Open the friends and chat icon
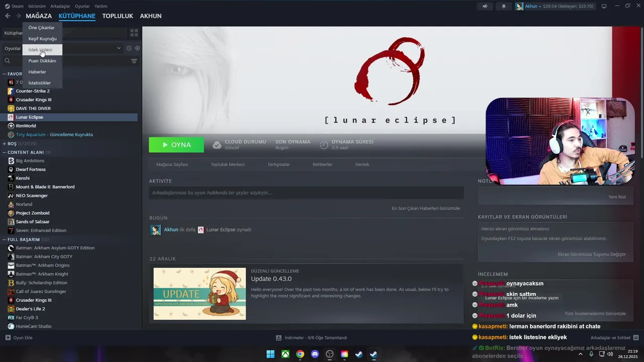Image resolution: width=644 pixels, height=362 pixels. coord(636,337)
